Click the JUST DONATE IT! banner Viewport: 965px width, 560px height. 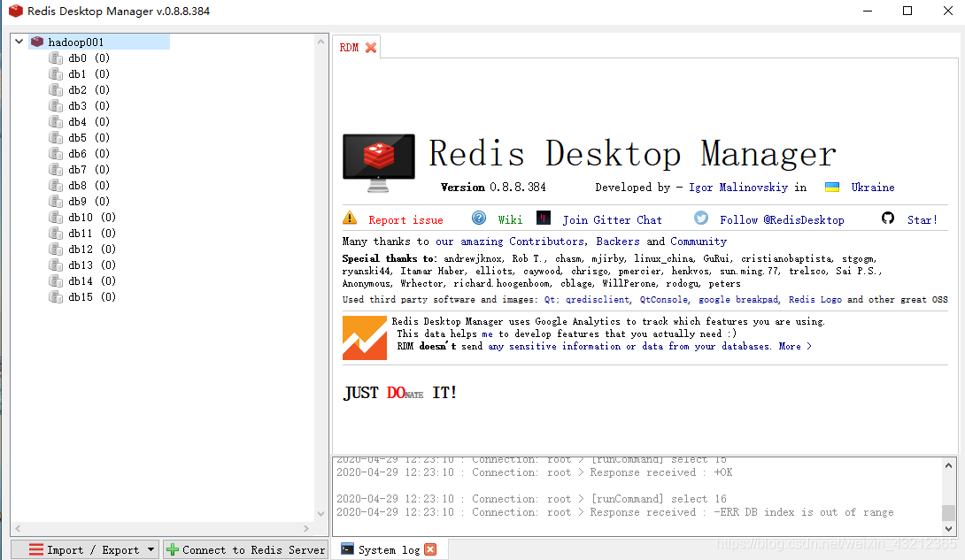point(400,393)
